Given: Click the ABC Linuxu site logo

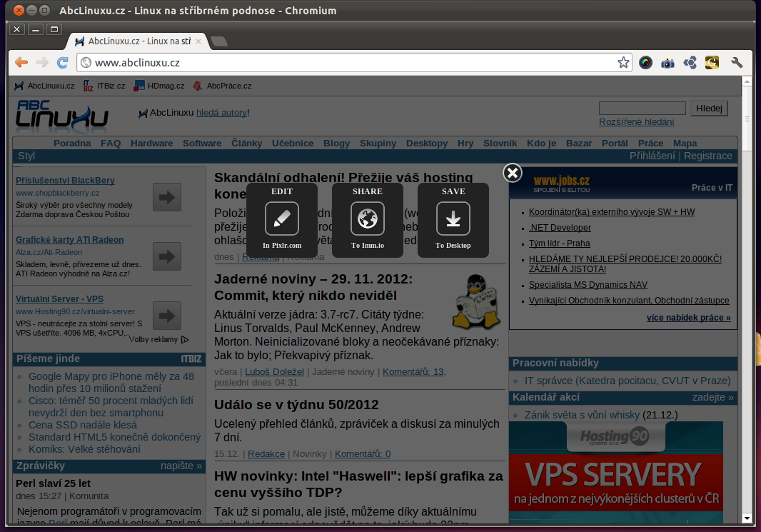Looking at the screenshot, I should point(61,116).
